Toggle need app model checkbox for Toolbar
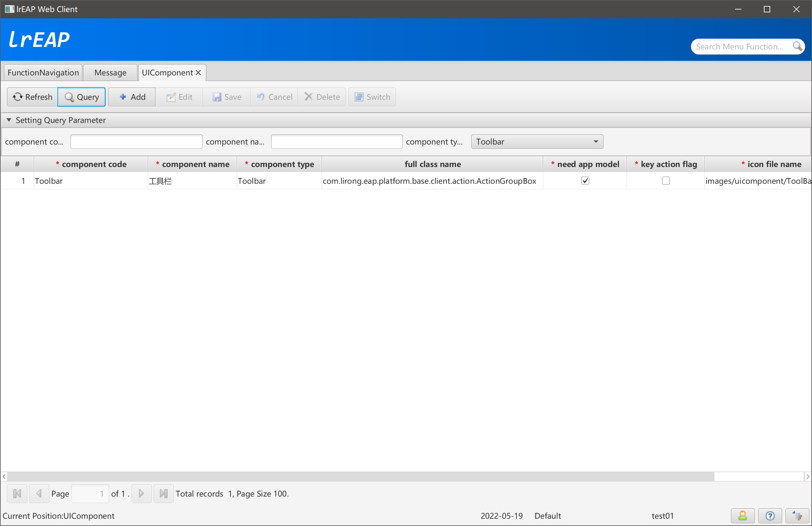The width and height of the screenshot is (812, 526). point(585,181)
